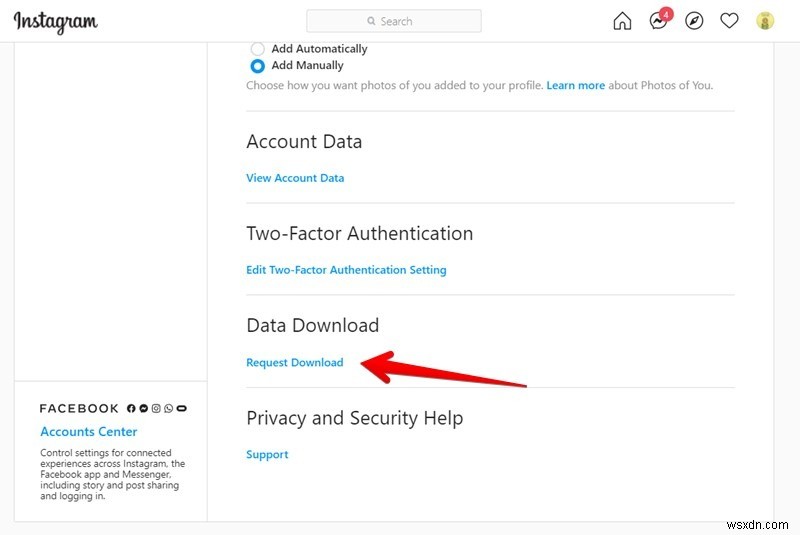Viewport: 800px width, 535px height.
Task: Click into the Search field
Action: (394, 21)
